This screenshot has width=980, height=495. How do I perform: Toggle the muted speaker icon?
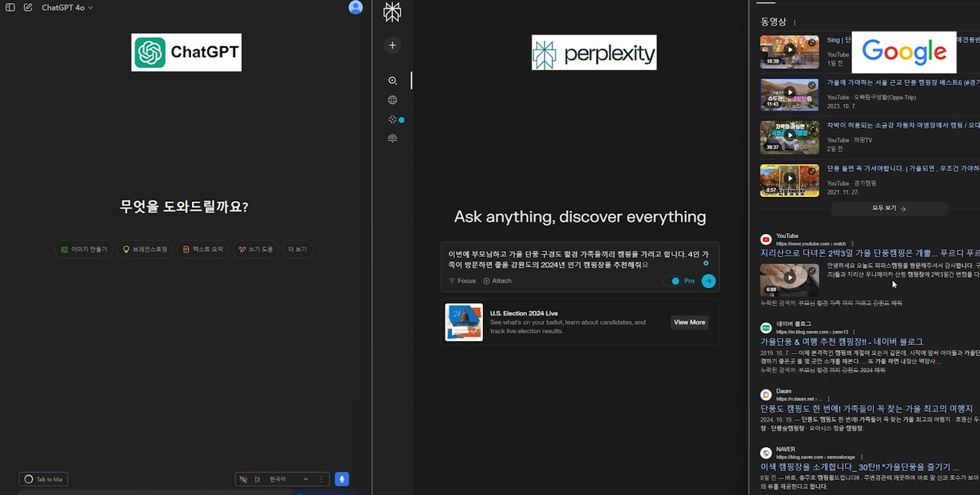243,479
